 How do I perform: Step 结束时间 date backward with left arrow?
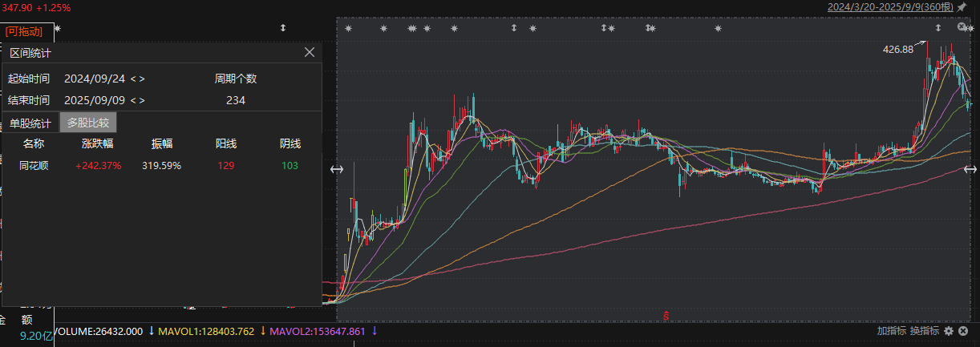133,100
